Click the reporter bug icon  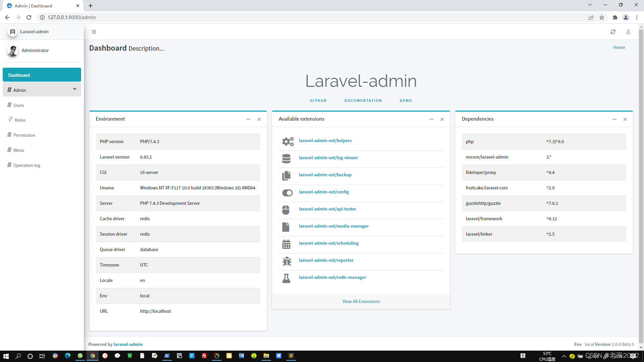tap(287, 261)
